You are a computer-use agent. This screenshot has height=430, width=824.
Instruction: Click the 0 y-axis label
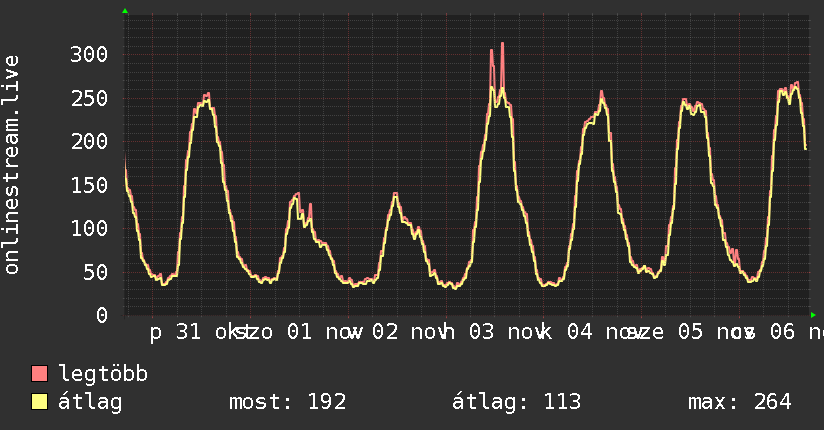(x=100, y=315)
